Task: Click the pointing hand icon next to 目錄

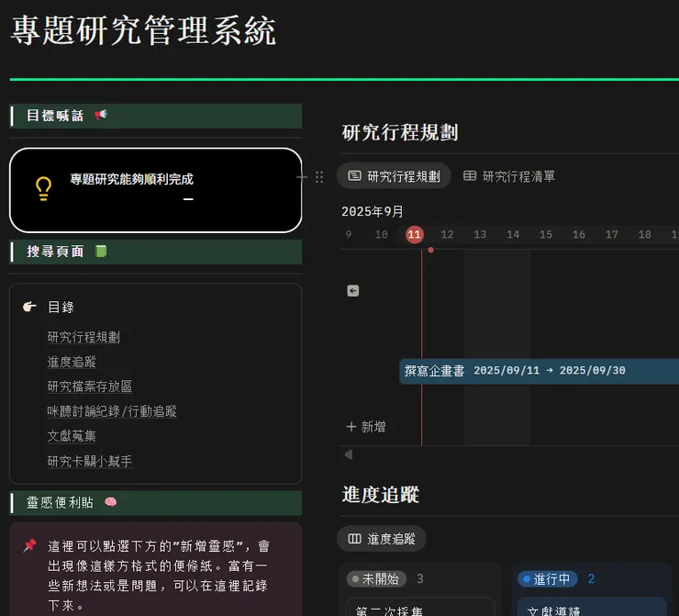Action: [29, 307]
